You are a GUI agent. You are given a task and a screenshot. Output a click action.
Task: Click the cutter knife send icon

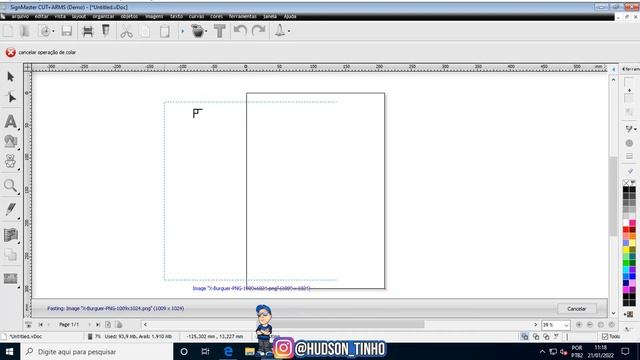tap(105, 31)
